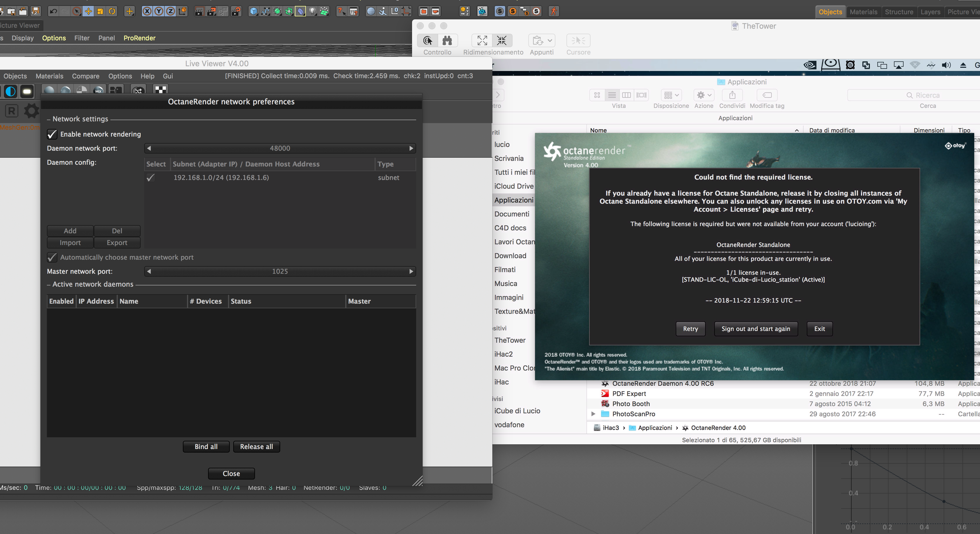The width and height of the screenshot is (980, 534).
Task: Toggle Enable network rendering checkbox
Action: click(52, 134)
